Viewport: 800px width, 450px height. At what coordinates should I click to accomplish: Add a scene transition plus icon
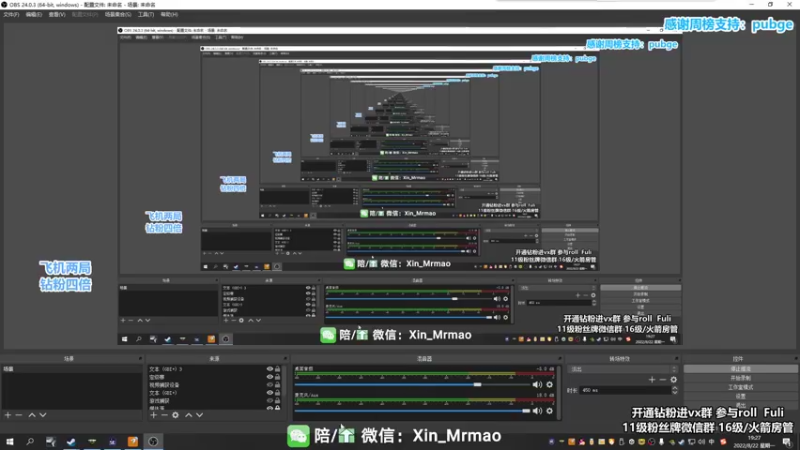[652, 380]
